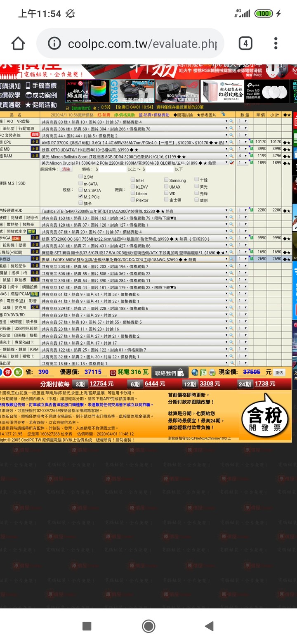Open Chrome's three-dot overflow menu
This screenshot has width=297, height=644.
pyautogui.click(x=276, y=43)
